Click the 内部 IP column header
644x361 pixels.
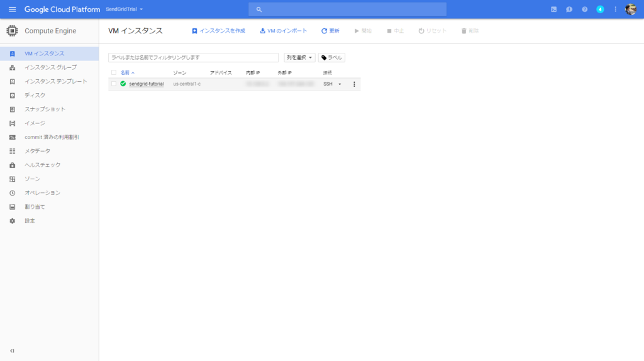coord(253,73)
